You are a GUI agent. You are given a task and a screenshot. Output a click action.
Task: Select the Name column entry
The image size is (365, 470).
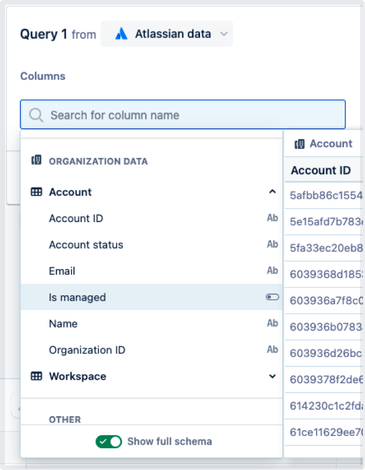pos(152,324)
